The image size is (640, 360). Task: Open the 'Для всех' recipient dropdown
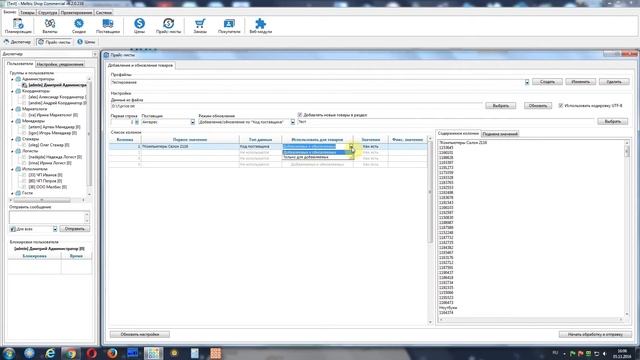[x=55, y=229]
